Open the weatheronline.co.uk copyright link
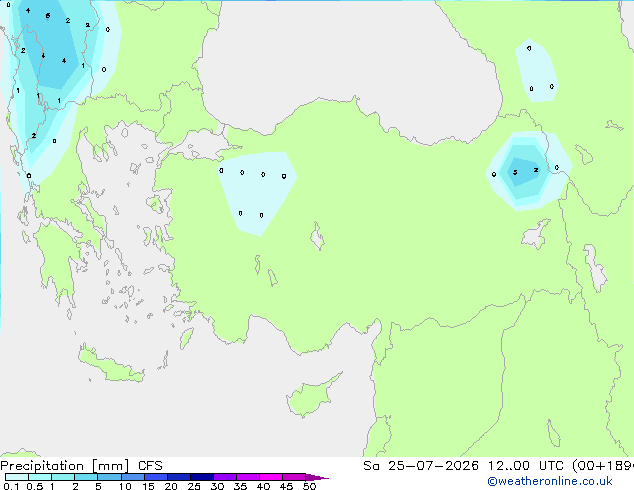This screenshot has height=490, width=634. tap(550, 481)
